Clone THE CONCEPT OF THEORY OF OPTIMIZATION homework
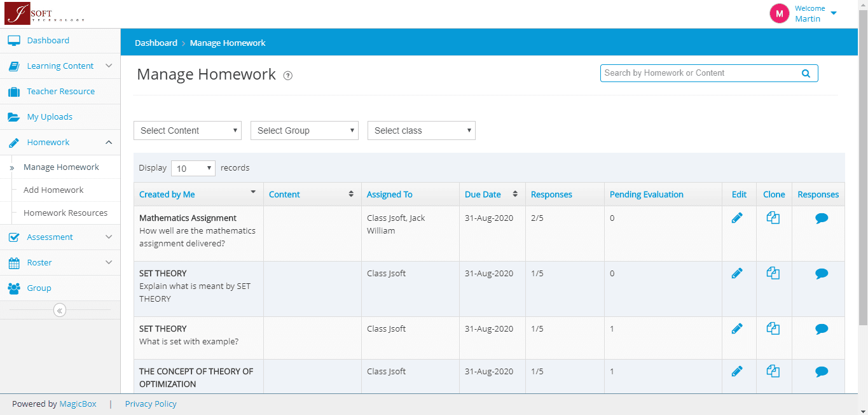868x415 pixels. point(773,371)
